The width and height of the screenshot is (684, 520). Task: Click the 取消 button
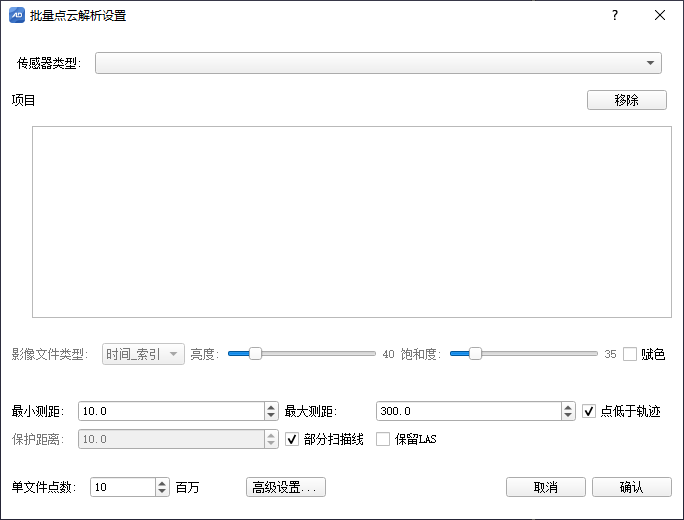[x=546, y=487]
